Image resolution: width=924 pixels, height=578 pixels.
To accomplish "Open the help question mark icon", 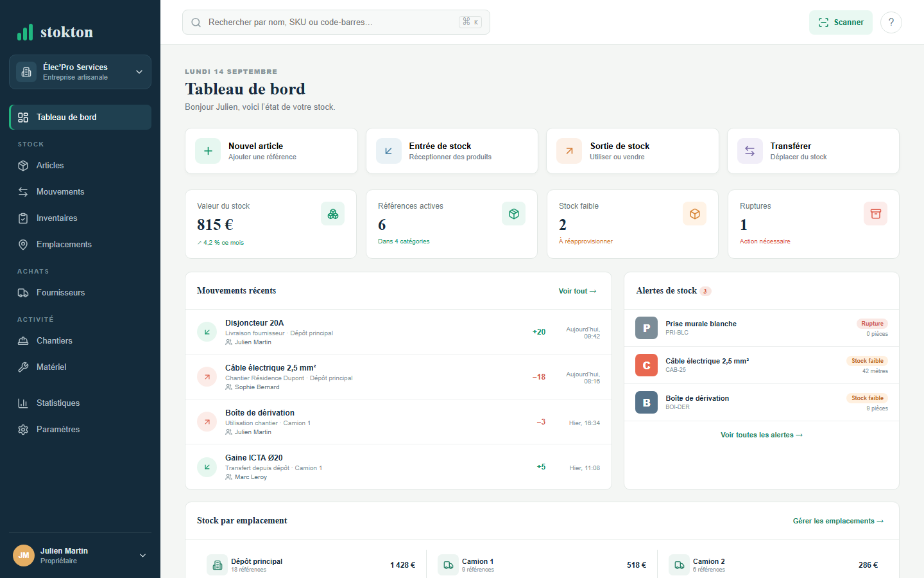I will point(891,22).
